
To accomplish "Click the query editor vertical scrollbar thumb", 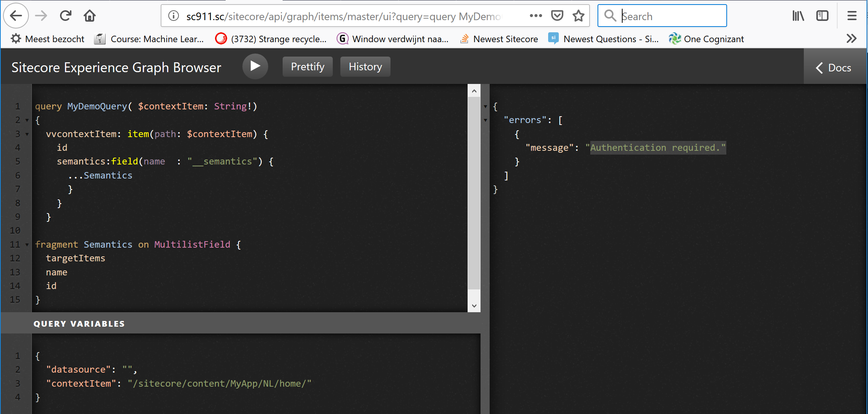I will (474, 193).
